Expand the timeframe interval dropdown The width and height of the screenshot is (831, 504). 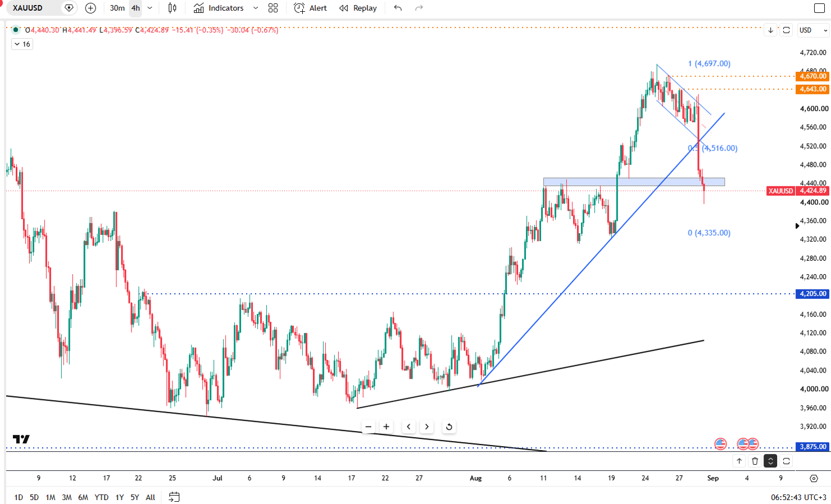pyautogui.click(x=150, y=8)
